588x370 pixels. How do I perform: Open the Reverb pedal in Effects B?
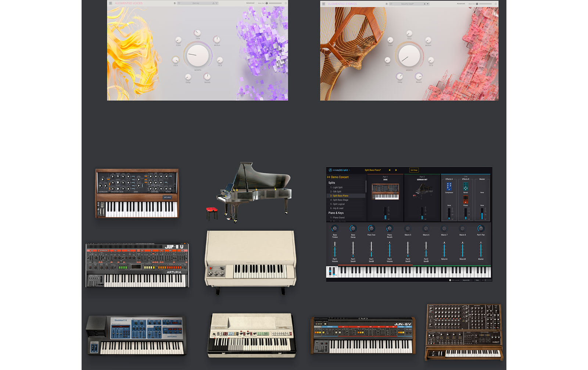coord(466,186)
